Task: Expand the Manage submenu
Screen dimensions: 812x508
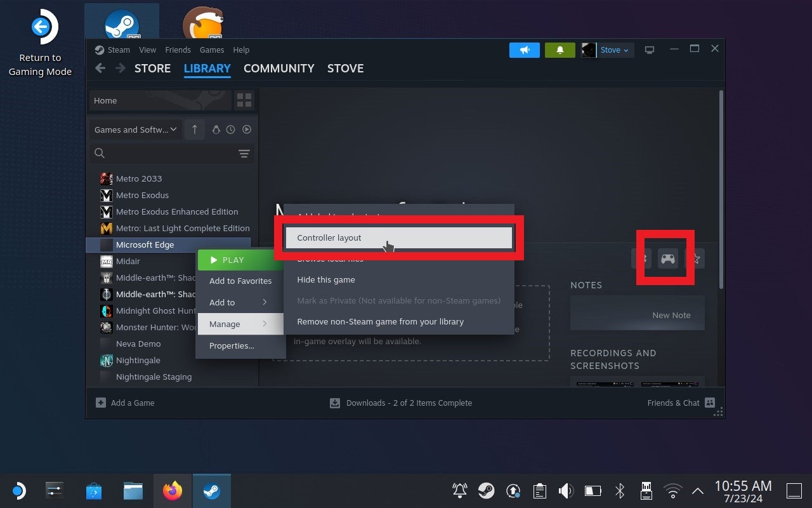Action: [225, 324]
